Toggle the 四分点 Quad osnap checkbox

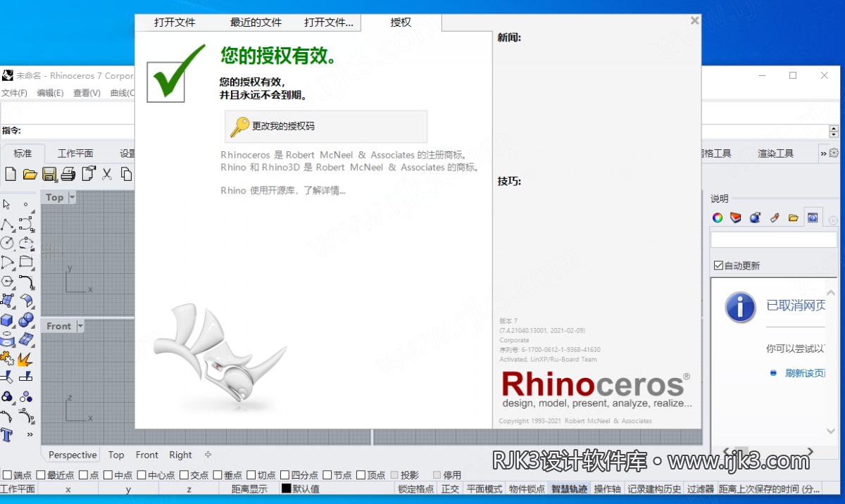click(284, 475)
